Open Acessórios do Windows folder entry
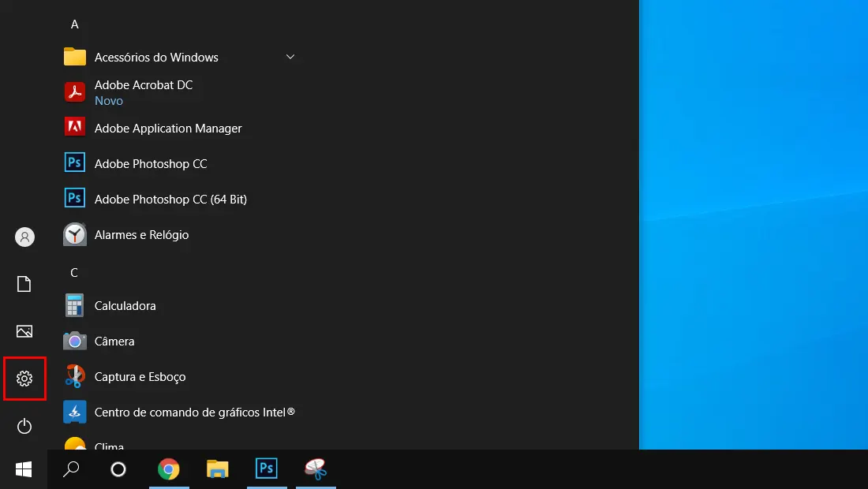 click(180, 57)
